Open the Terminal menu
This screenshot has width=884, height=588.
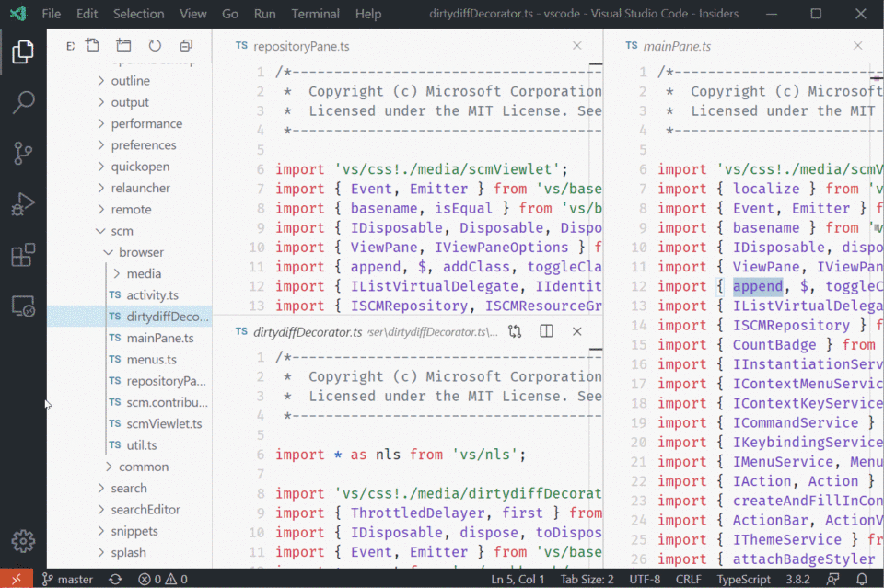click(315, 14)
